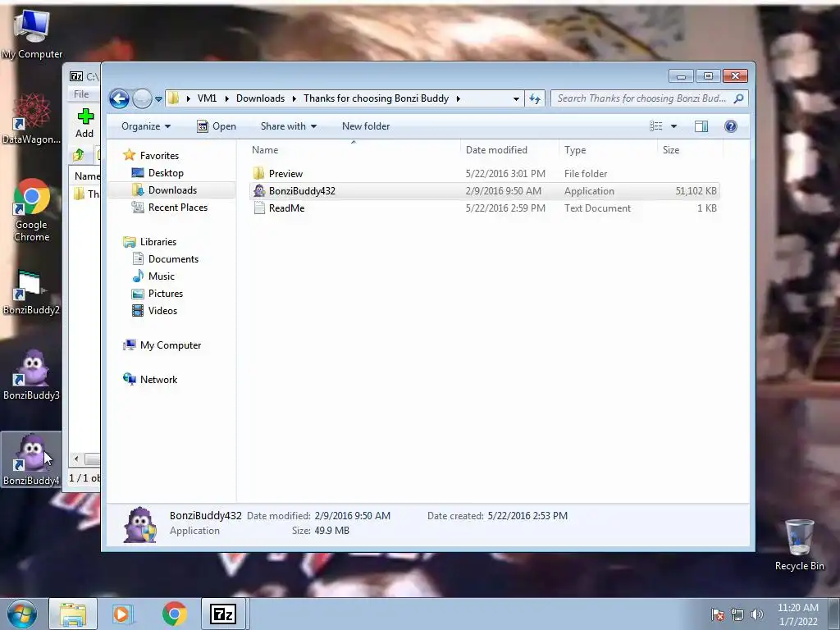
Task: Open the Music library
Action: [162, 276]
